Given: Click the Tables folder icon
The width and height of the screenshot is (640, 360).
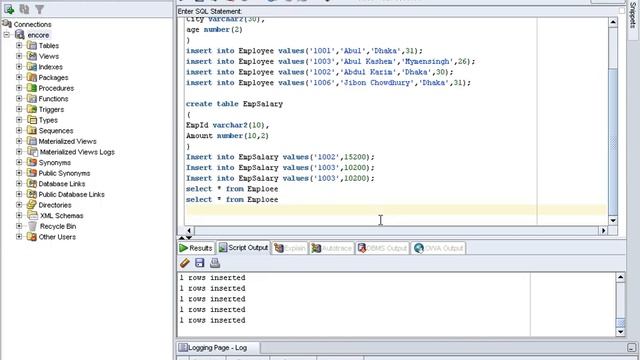Looking at the screenshot, I should click(x=31, y=45).
